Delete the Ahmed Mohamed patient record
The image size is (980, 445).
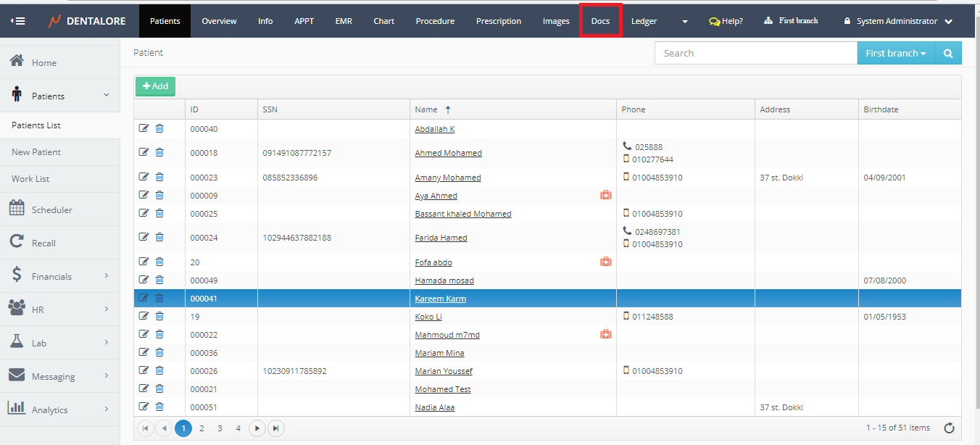pos(159,153)
